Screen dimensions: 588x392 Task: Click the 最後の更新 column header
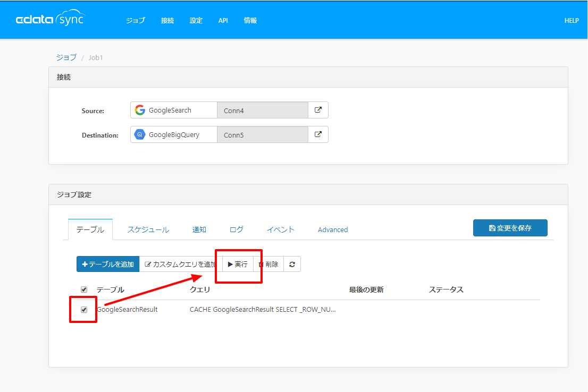coord(366,289)
